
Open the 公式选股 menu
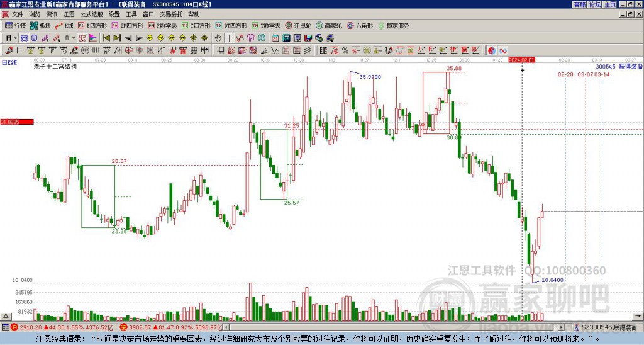tap(92, 14)
